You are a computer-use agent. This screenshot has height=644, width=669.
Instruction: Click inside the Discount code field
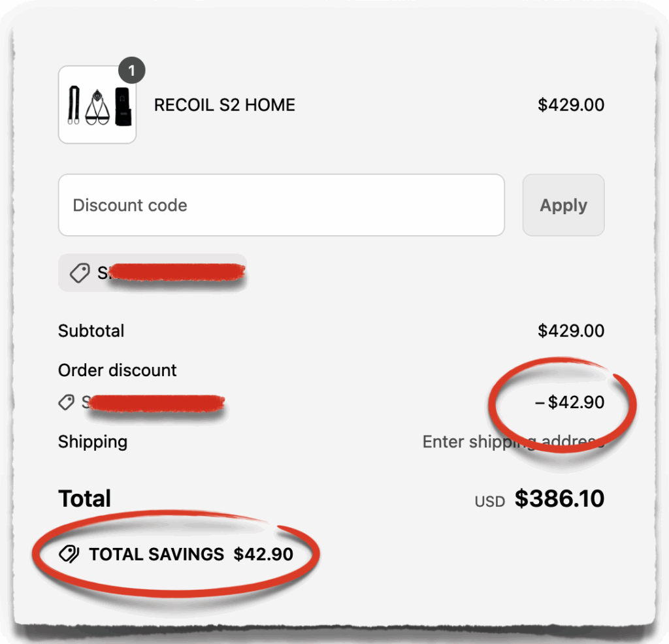(281, 204)
